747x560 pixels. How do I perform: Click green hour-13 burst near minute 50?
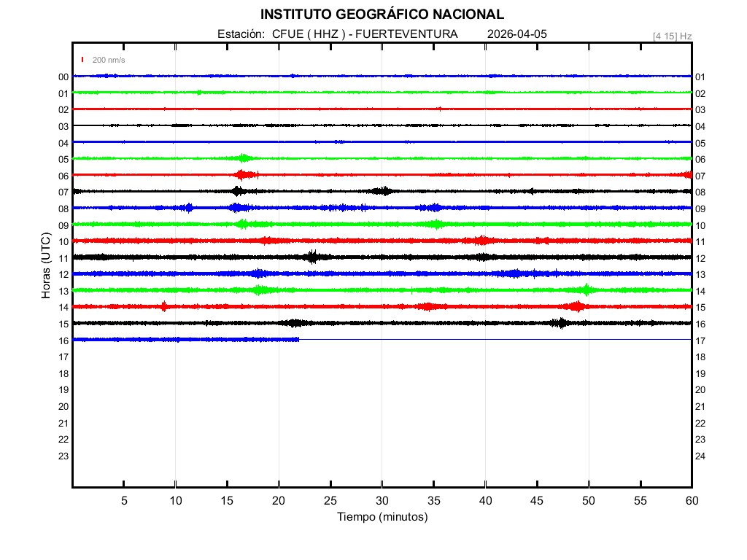(587, 289)
